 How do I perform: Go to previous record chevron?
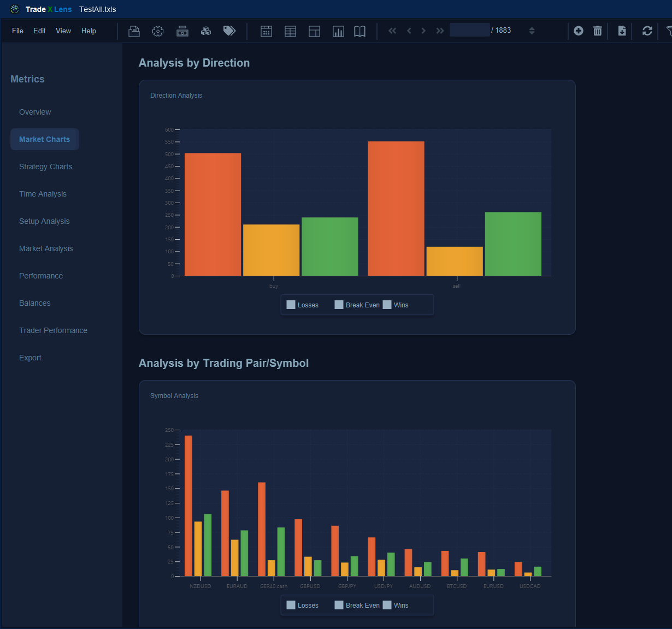click(x=409, y=31)
